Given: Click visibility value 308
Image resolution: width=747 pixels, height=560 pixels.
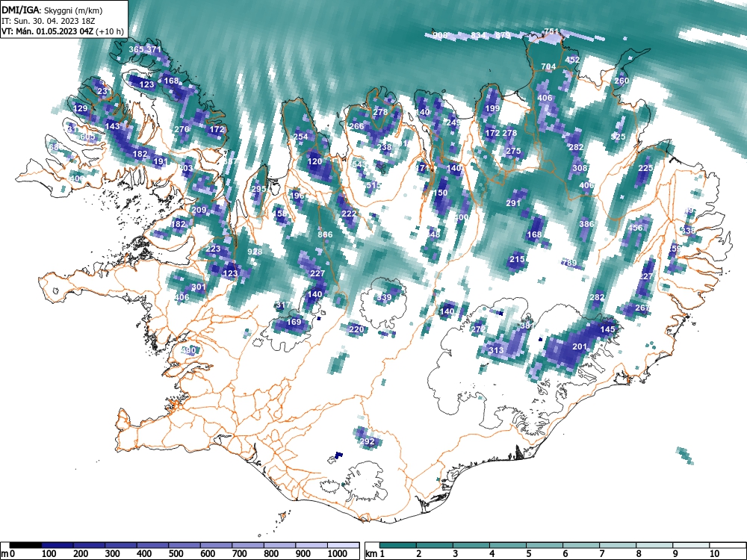Looking at the screenshot, I should click(580, 168).
